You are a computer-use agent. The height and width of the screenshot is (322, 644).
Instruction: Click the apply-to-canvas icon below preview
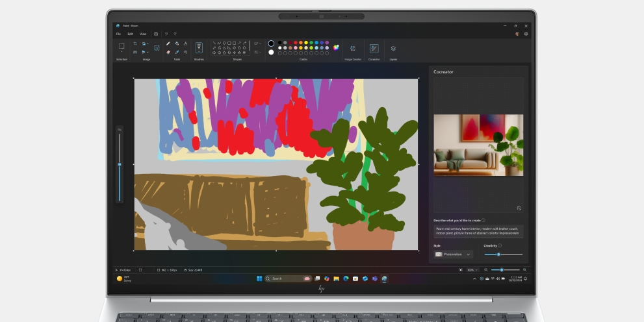pyautogui.click(x=519, y=208)
